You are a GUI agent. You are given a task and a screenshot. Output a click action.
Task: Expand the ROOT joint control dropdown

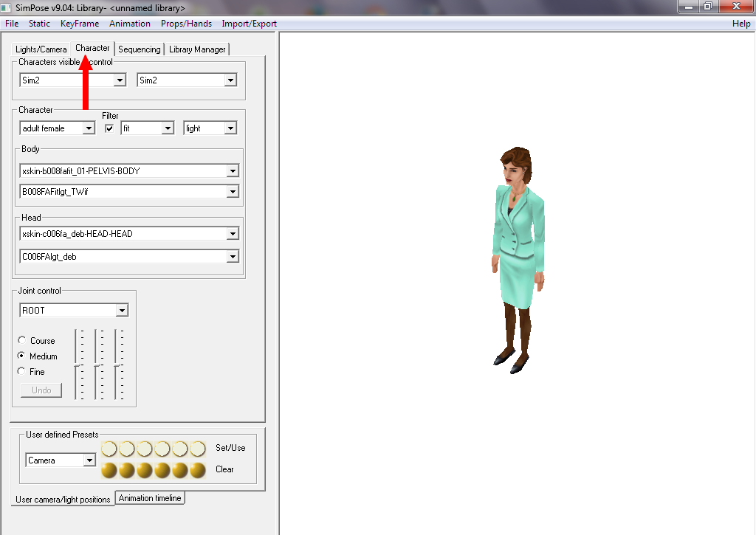point(122,311)
